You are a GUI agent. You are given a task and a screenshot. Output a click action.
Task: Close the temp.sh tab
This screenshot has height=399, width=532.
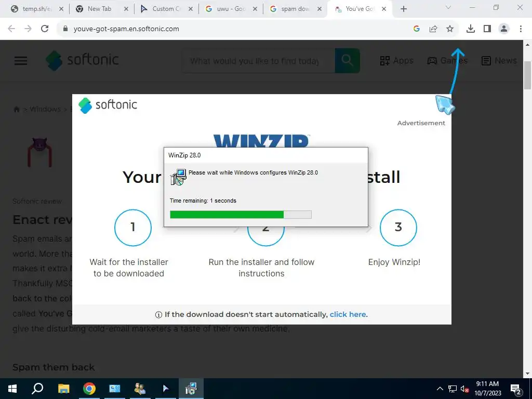pos(61,9)
